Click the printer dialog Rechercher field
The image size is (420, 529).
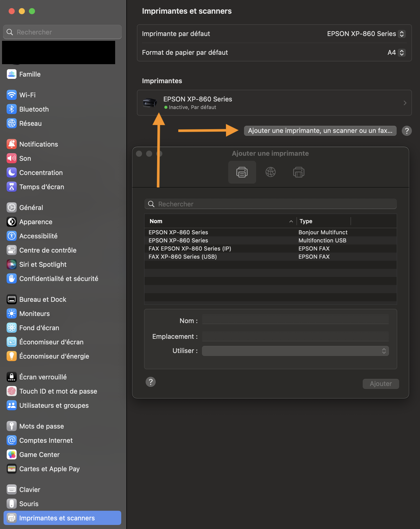click(270, 204)
